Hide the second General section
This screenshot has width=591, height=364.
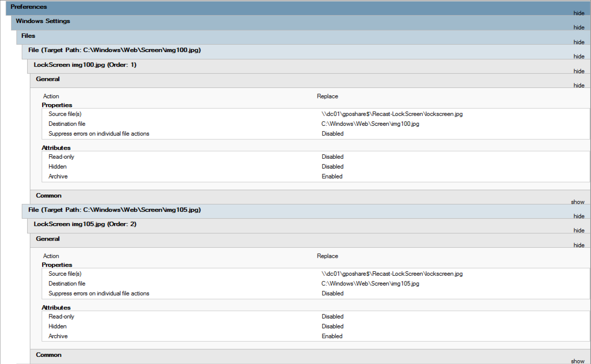(579, 245)
